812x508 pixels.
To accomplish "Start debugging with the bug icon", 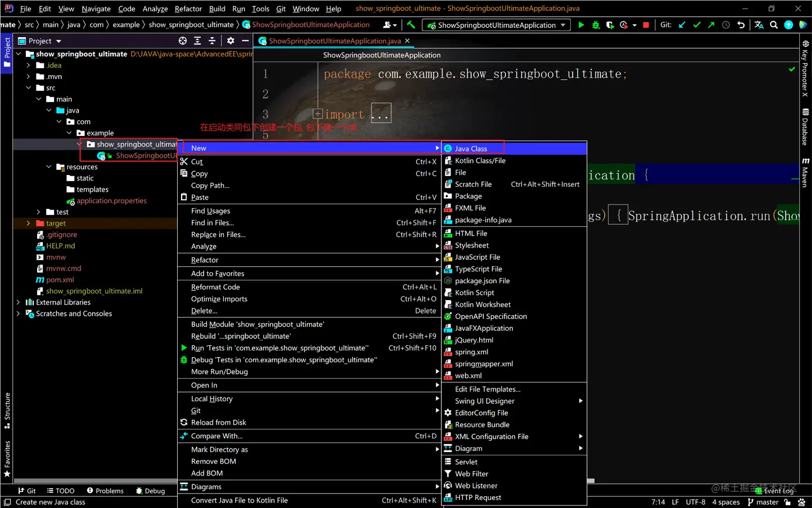I will (x=596, y=25).
